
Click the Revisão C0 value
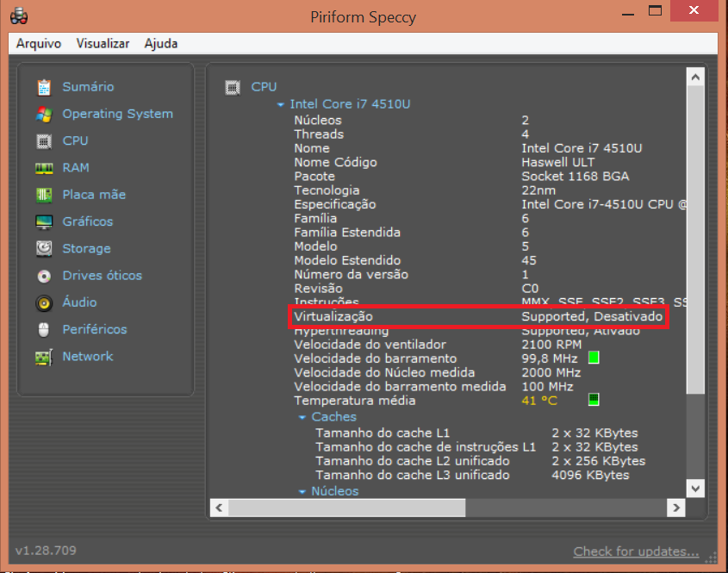pos(530,289)
